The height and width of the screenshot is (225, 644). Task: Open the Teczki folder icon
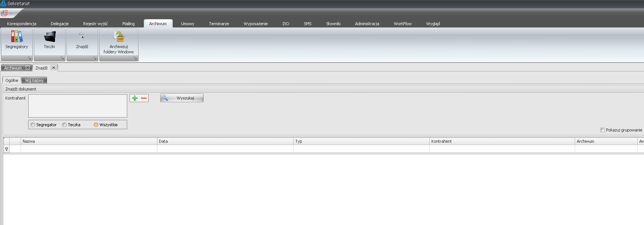(49, 36)
